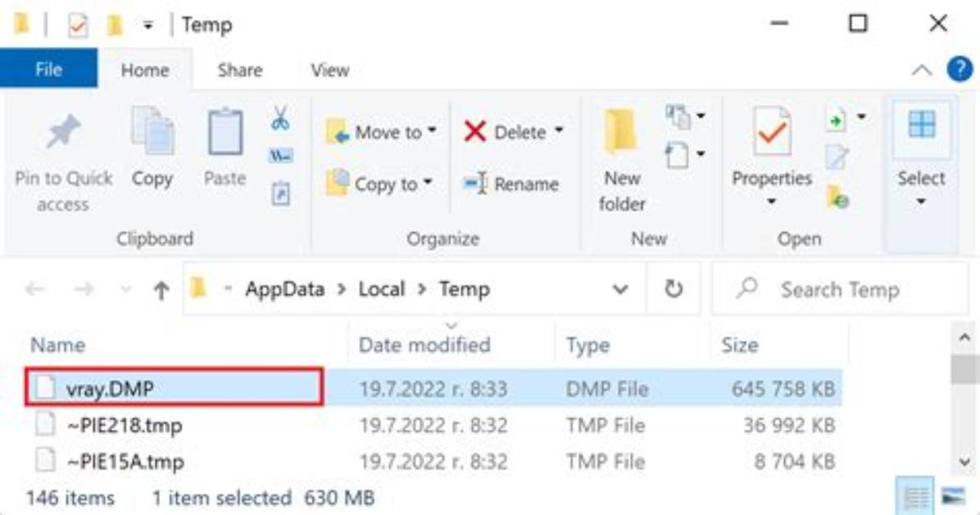This screenshot has height=515, width=980.
Task: Switch to Details view layout
Action: tap(915, 497)
